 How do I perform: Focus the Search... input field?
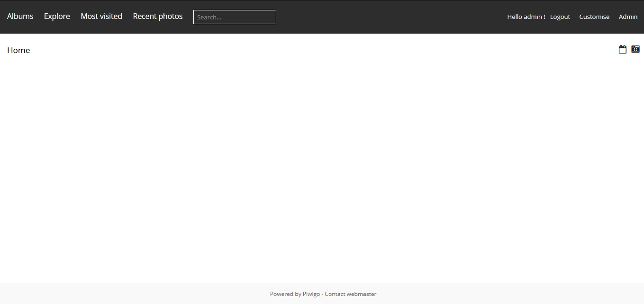click(x=235, y=17)
